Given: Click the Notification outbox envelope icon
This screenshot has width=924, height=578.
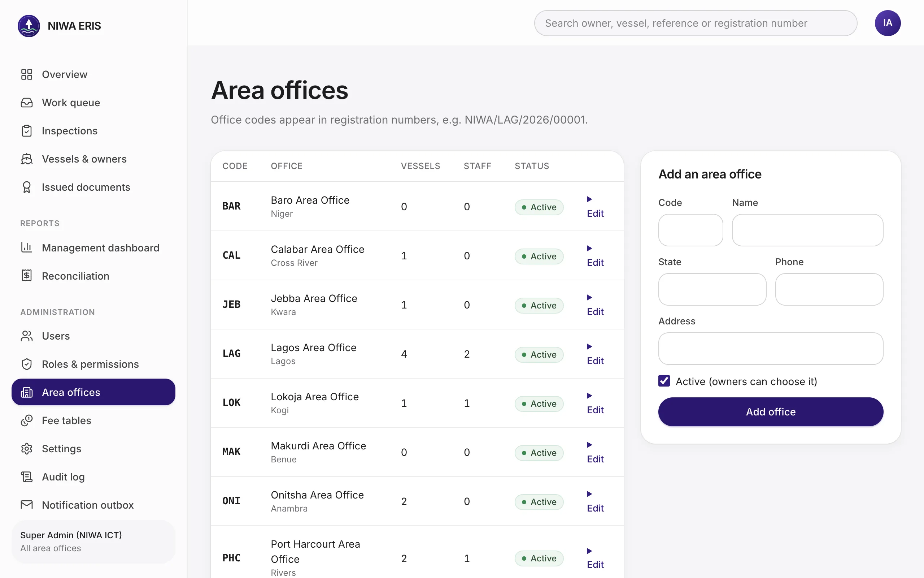Looking at the screenshot, I should click(26, 505).
